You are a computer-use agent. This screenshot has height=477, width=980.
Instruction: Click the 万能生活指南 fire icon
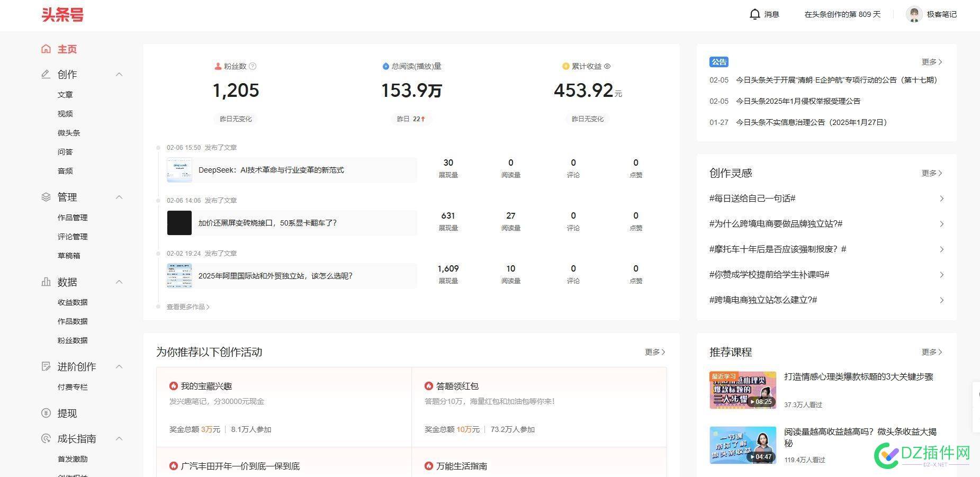coord(429,466)
